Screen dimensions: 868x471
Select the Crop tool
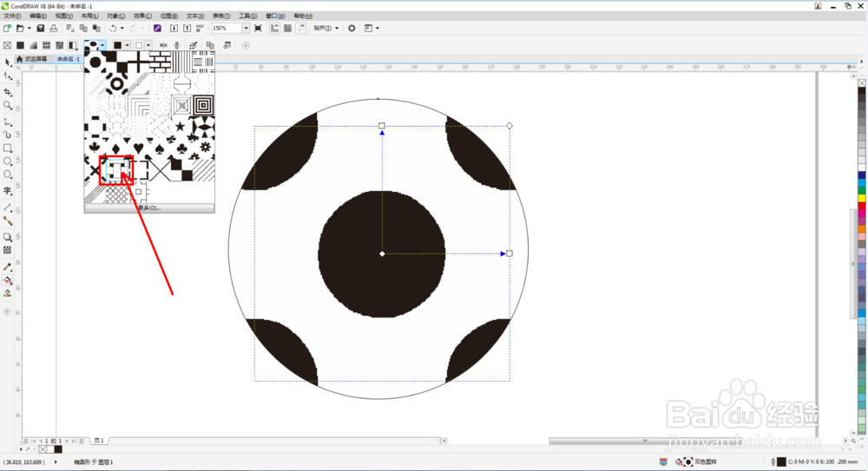(x=8, y=92)
